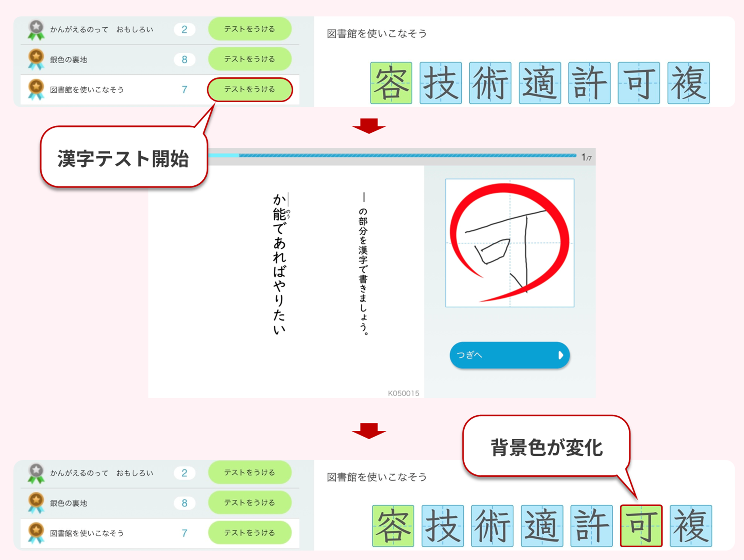Click the vertical sentence か能であればやりたい
This screenshot has height=560, width=744.
(279, 264)
